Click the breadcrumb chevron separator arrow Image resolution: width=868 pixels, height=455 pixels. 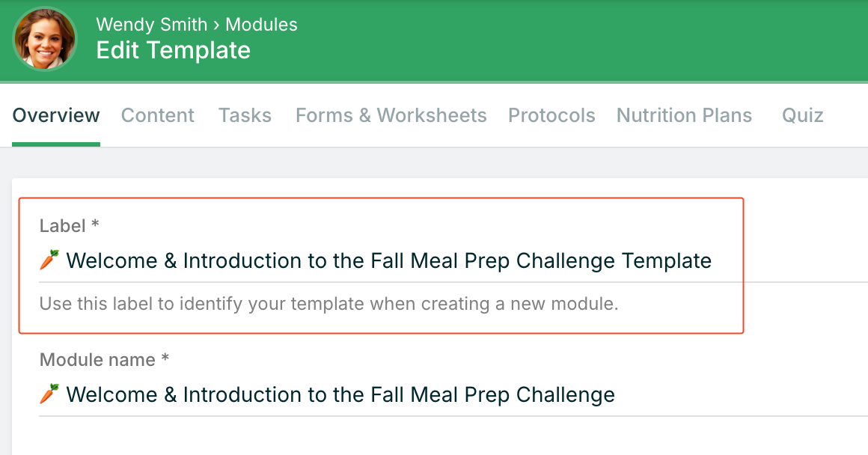pos(216,25)
